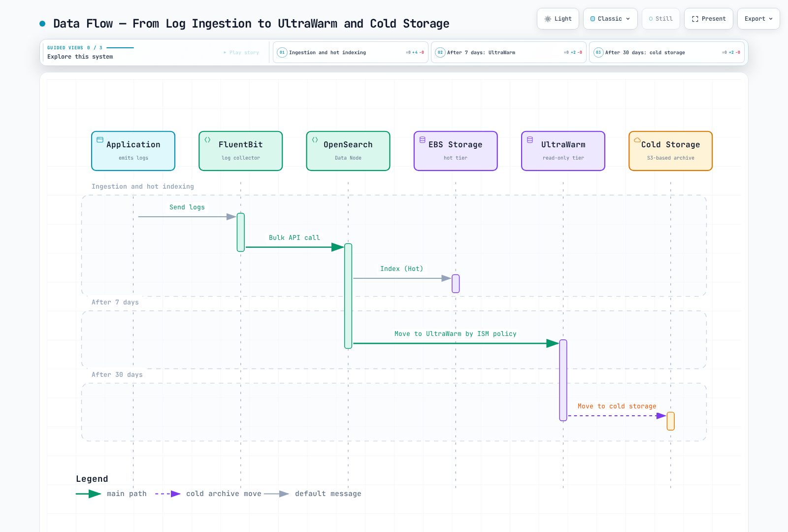The image size is (788, 532).
Task: Click the 'Send logs' message label
Action: click(187, 207)
